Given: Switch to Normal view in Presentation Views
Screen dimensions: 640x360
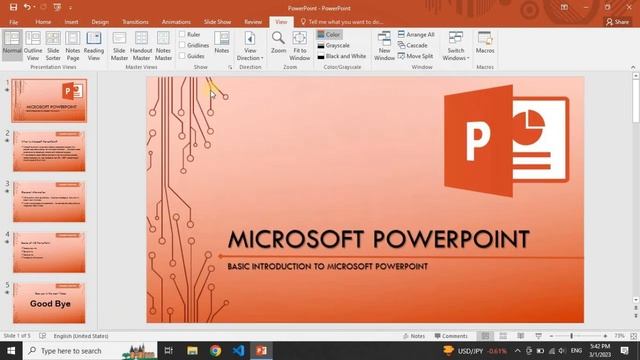Looking at the screenshot, I should point(12,45).
